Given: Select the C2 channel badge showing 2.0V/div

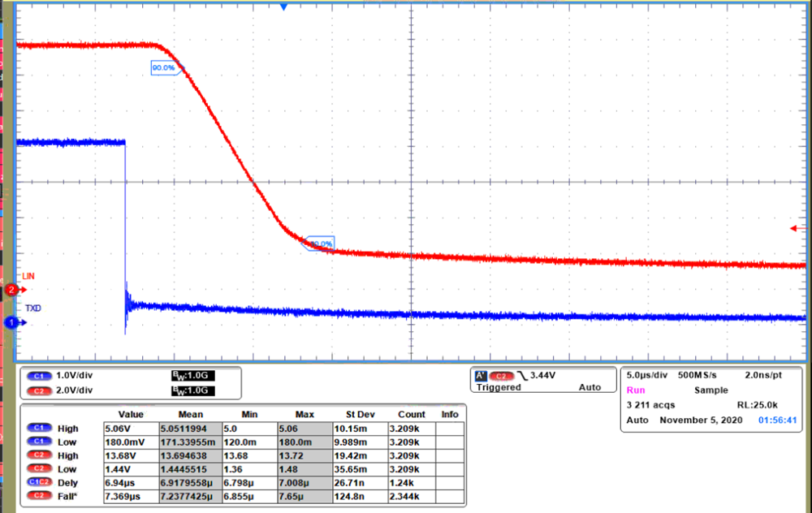Looking at the screenshot, I should coord(41,390).
